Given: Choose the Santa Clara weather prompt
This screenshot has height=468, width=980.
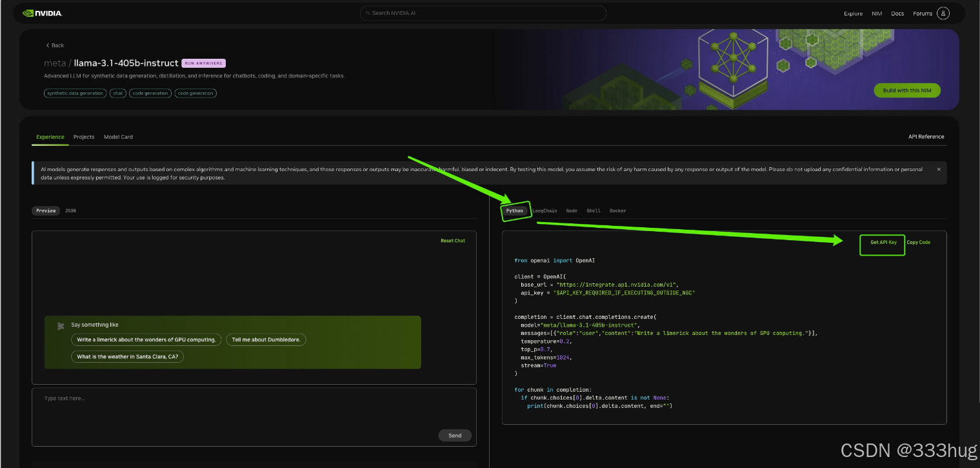Looking at the screenshot, I should (x=128, y=356).
